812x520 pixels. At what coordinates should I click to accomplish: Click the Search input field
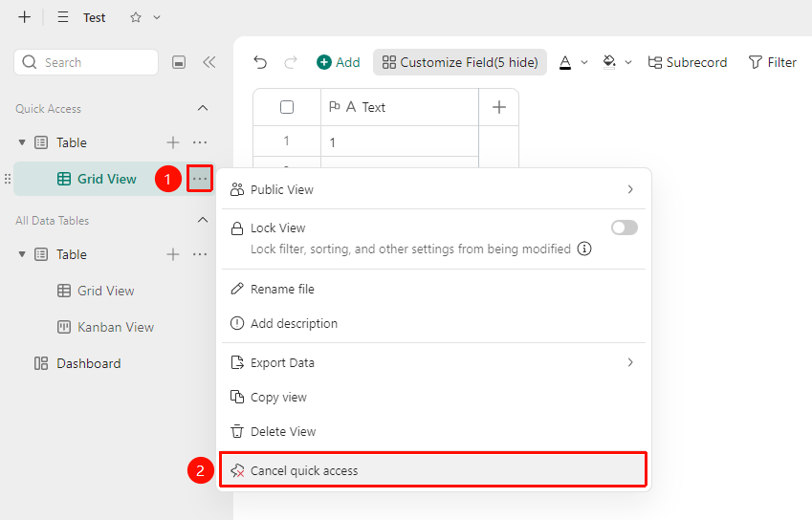pos(86,62)
